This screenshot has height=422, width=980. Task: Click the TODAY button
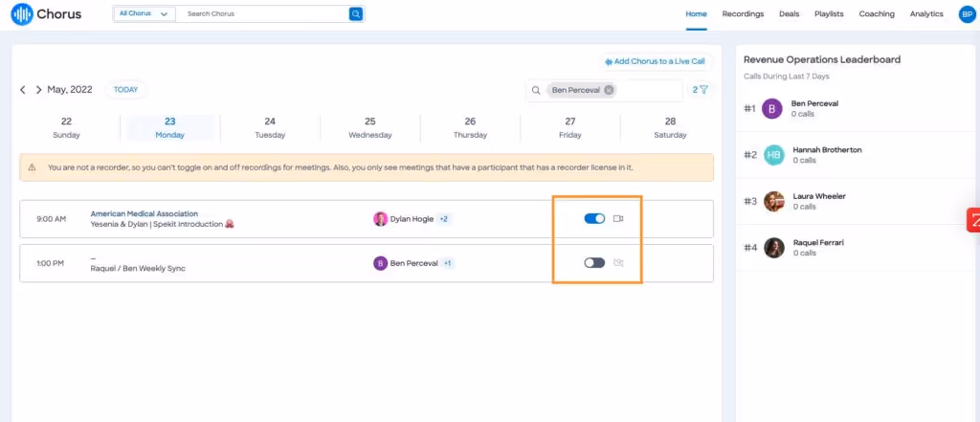(125, 90)
